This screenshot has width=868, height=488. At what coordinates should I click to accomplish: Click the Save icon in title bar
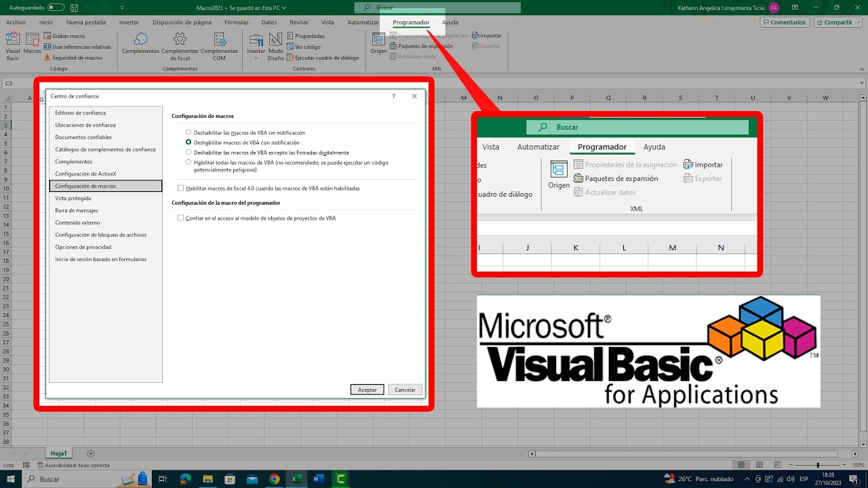click(75, 7)
